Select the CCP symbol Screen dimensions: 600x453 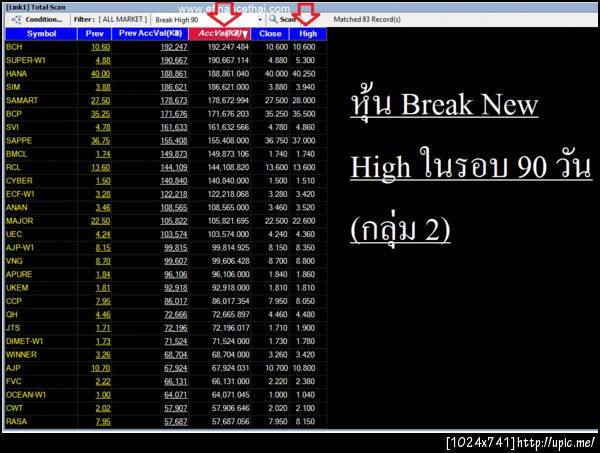click(14, 301)
